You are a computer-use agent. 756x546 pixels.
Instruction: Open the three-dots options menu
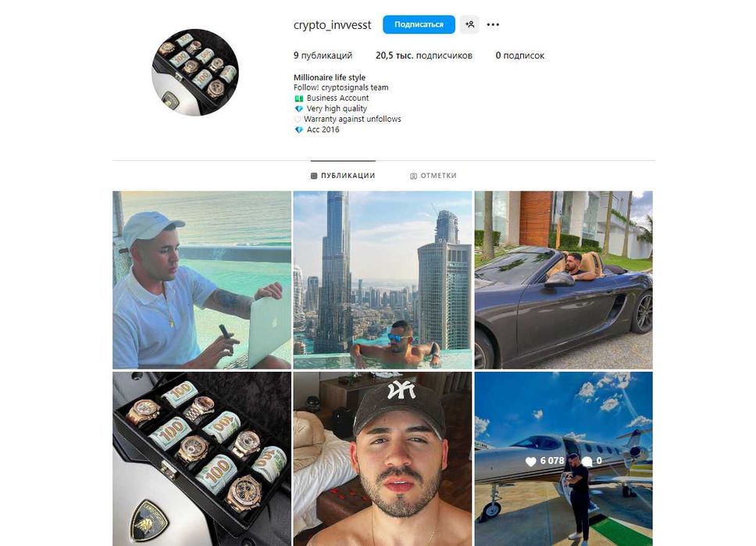point(493,24)
